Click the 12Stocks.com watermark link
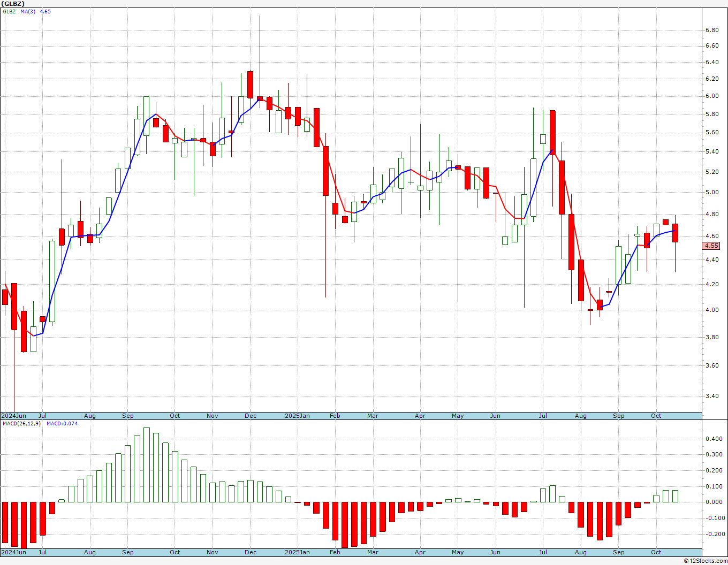728x565 pixels. [706, 561]
